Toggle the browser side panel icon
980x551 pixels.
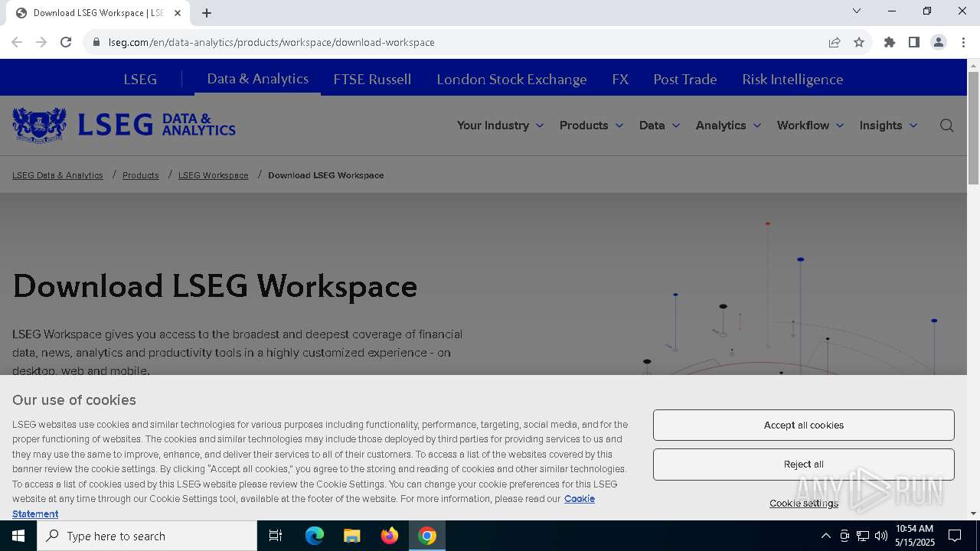[x=914, y=42]
